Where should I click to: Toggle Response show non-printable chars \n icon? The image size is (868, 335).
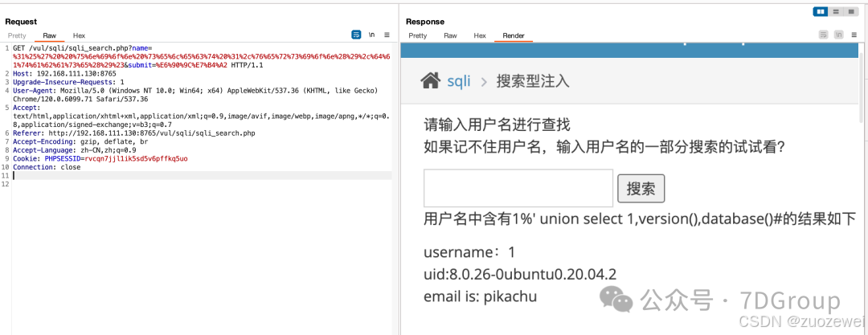[839, 35]
